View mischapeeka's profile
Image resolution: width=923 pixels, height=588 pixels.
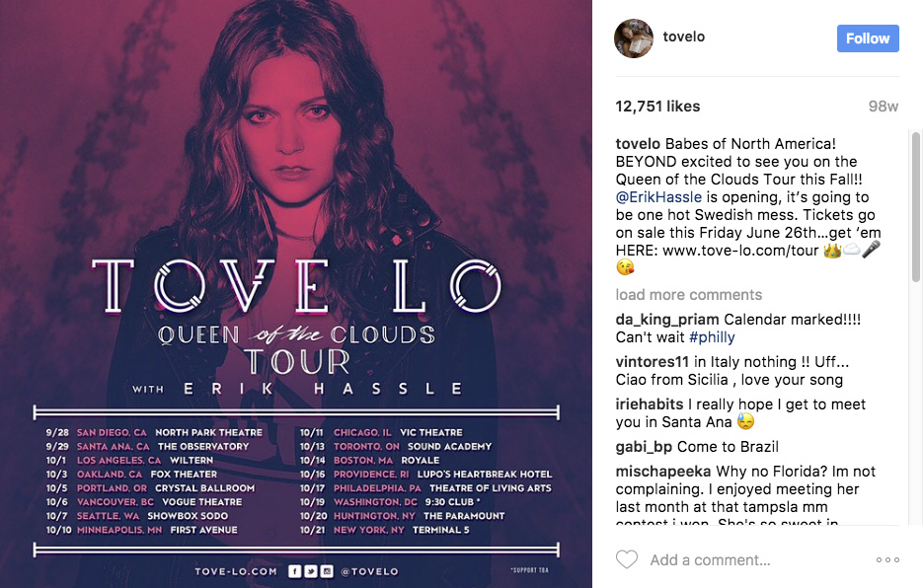[663, 472]
